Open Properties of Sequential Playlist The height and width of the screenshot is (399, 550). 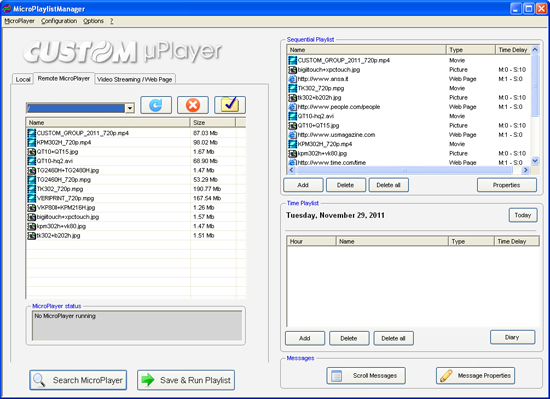[507, 185]
